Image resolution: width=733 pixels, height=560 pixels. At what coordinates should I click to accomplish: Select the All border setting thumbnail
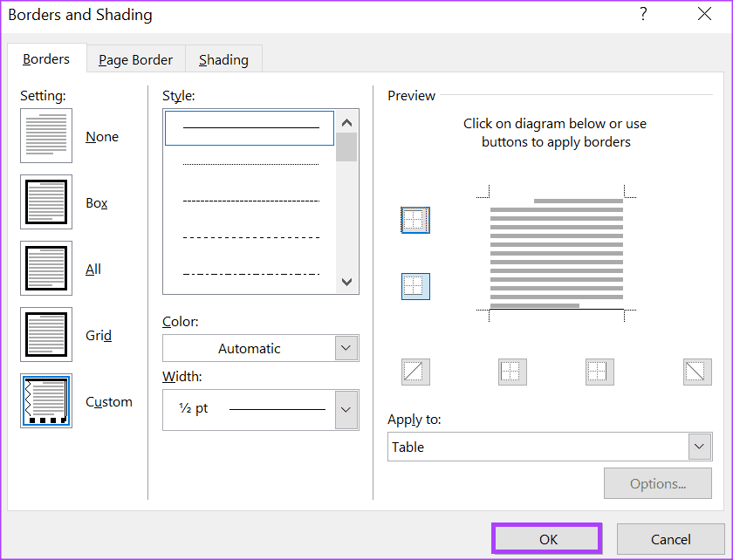point(46,269)
